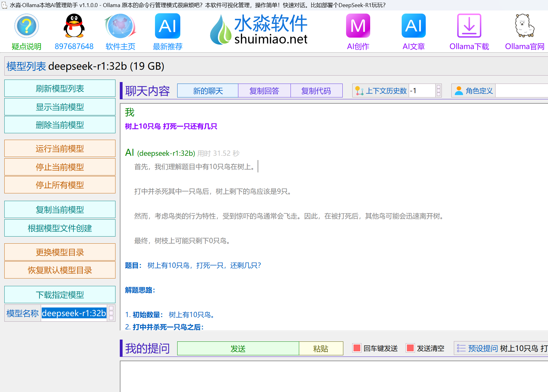Viewport: 548px width, 392px height.
Task: Click the 用时 31.52 秒 timing text
Action: pos(219,153)
